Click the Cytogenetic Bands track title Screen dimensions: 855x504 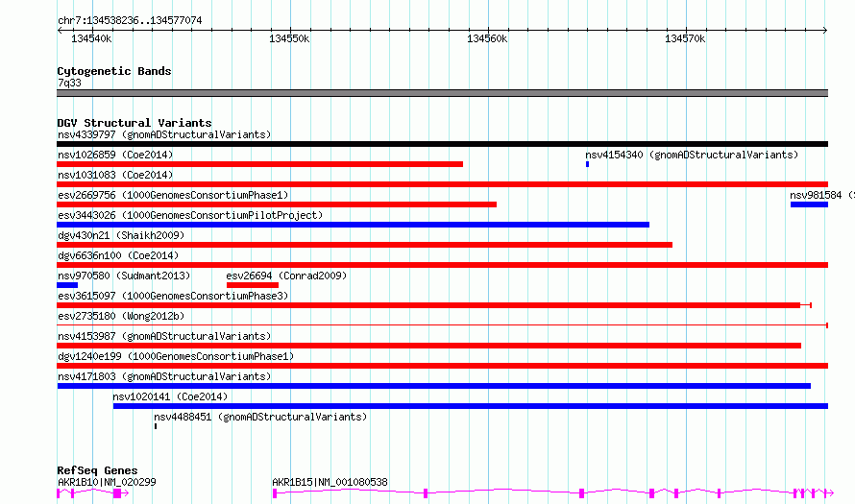click(114, 71)
